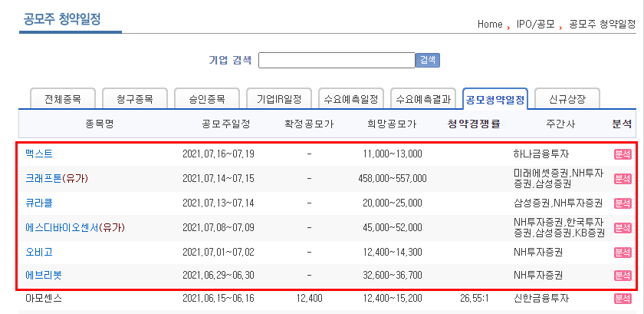Open the 맥스트 stock link
The height and width of the screenshot is (314, 644).
point(39,154)
